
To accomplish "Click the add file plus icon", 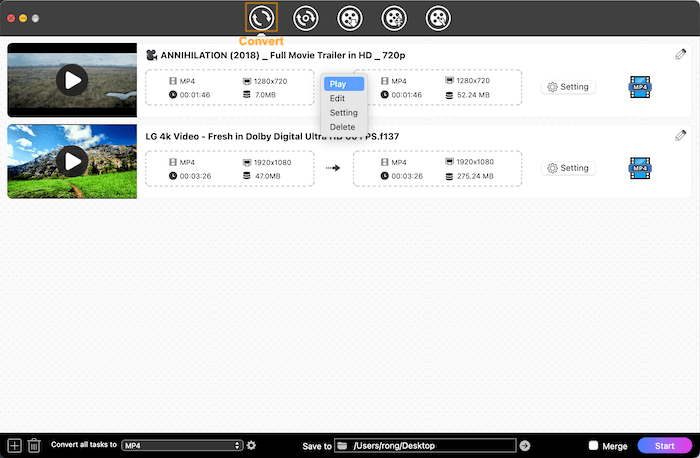I will 14,445.
